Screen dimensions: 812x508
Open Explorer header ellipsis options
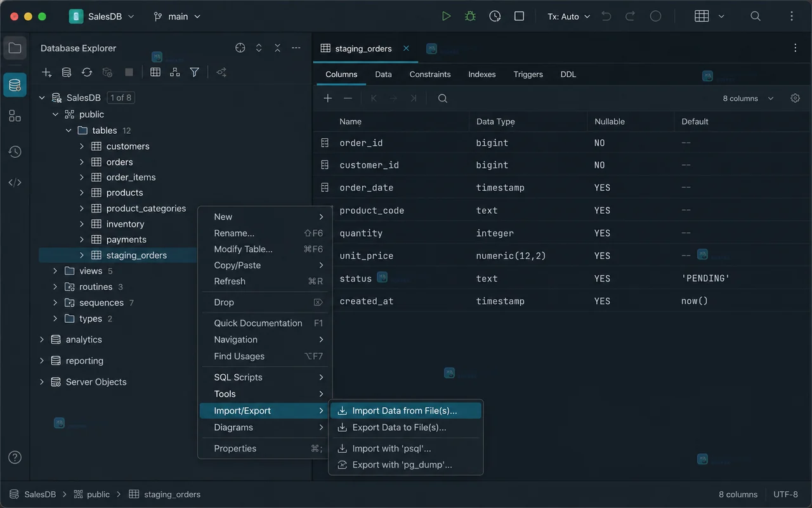click(x=296, y=48)
